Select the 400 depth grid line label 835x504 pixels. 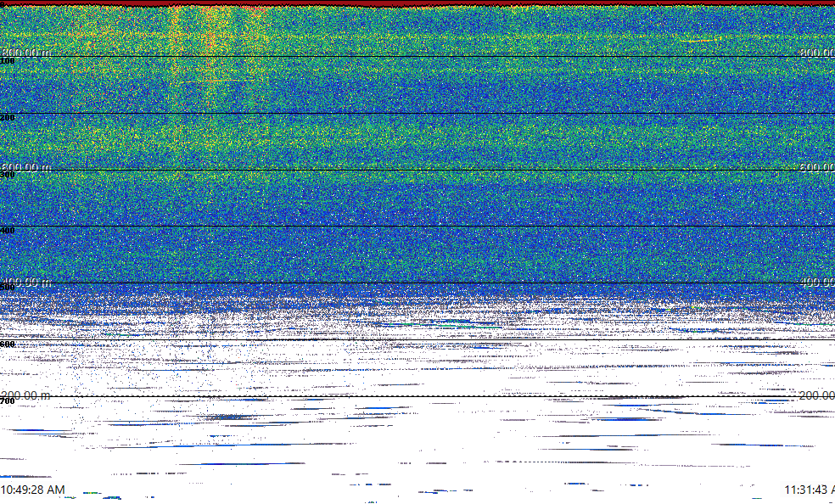pyautogui.click(x=8, y=231)
